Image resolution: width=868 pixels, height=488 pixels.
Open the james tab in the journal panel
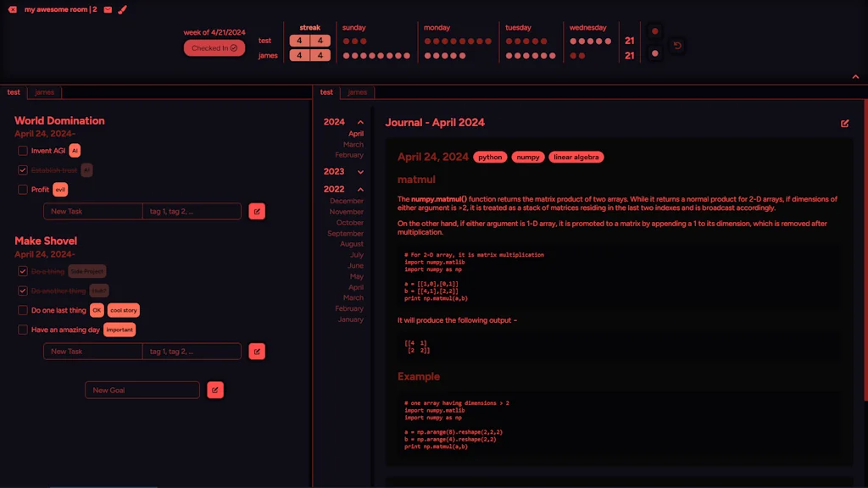(357, 91)
